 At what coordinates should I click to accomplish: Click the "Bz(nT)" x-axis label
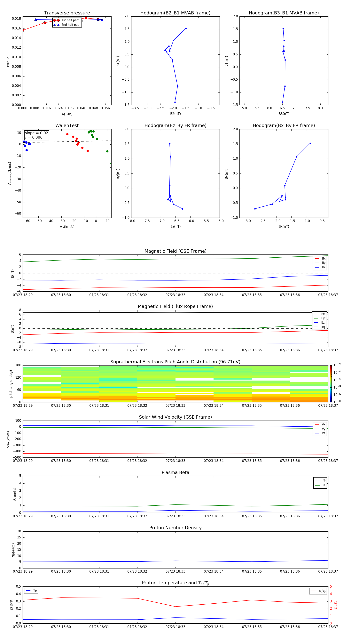[175, 227]
